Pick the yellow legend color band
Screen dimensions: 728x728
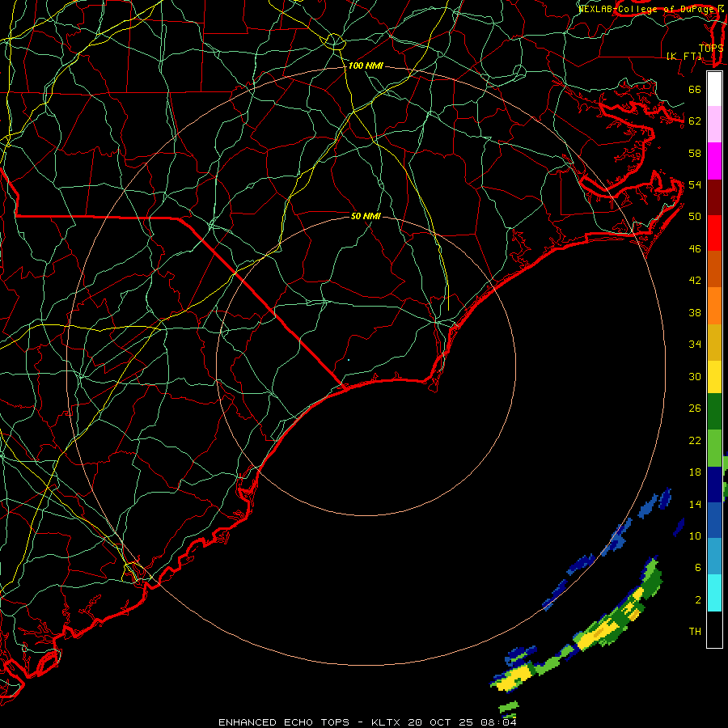point(714,377)
